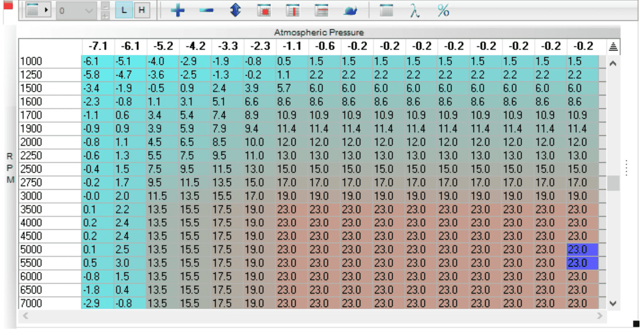Click the table icon with red column
This screenshot has height=335, width=644.
(x=293, y=10)
